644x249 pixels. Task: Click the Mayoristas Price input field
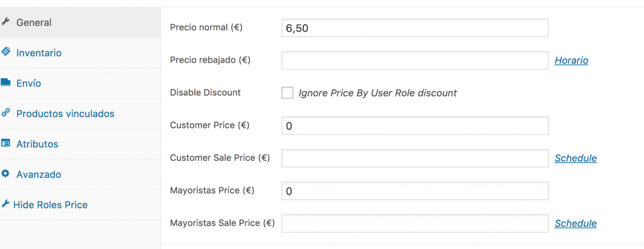click(x=415, y=191)
